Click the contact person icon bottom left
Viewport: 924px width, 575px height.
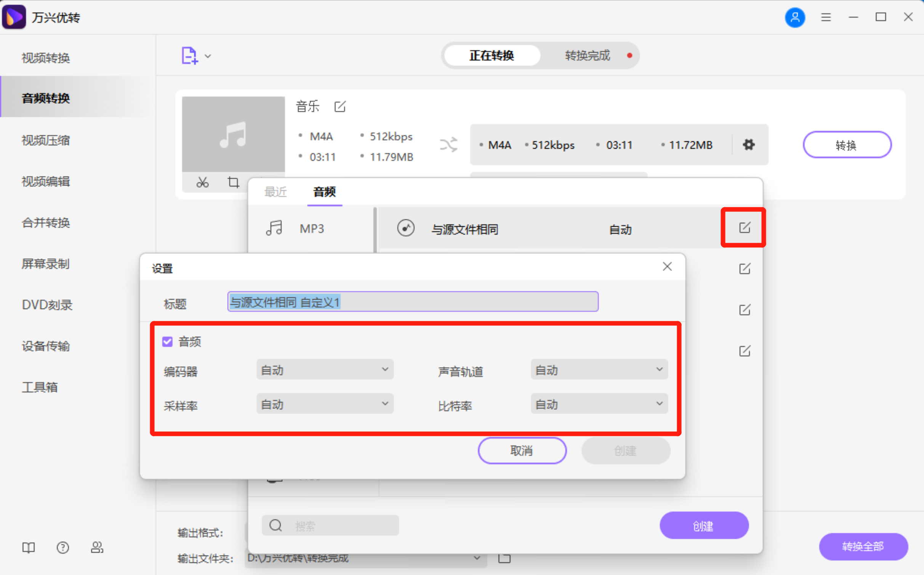click(97, 548)
